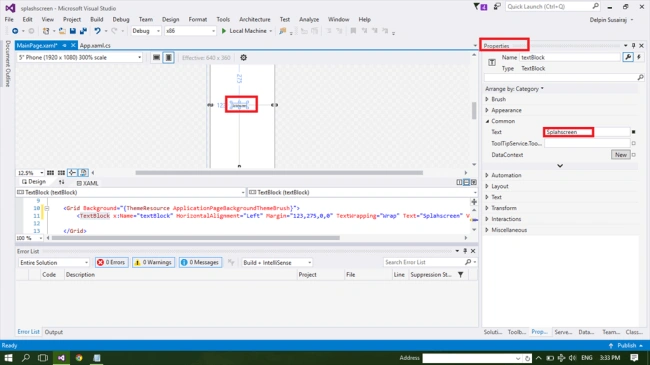This screenshot has width=650, height=365.
Task: Collapse the split pane
Action: tap(473, 182)
